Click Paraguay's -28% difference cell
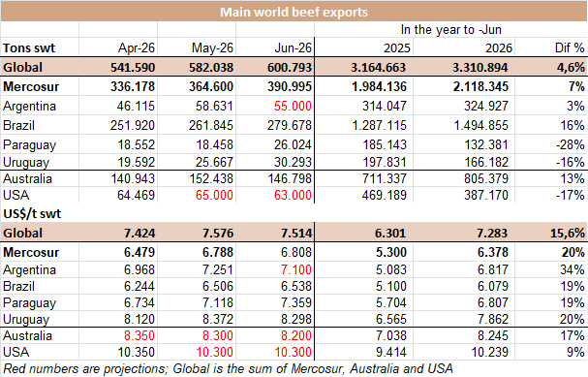Screen dimensions: 588x377 (570, 144)
